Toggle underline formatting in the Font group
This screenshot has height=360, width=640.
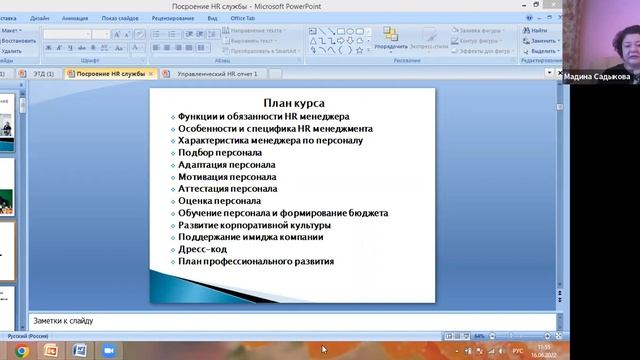click(70, 48)
